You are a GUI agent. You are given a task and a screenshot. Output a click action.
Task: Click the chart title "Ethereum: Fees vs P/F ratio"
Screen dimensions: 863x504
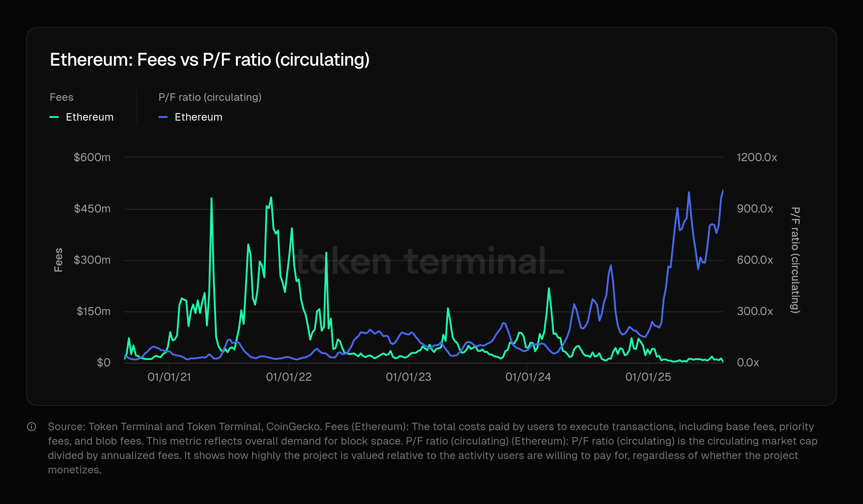[210, 60]
